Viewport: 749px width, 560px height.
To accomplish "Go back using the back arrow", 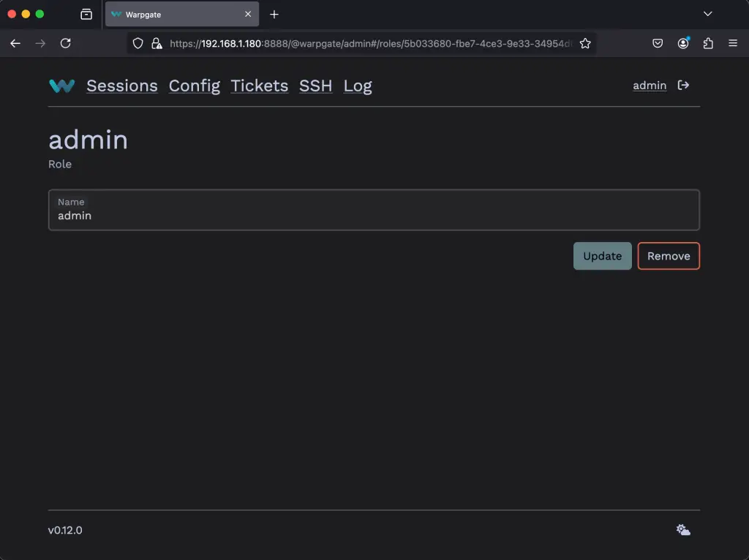I will [x=15, y=43].
